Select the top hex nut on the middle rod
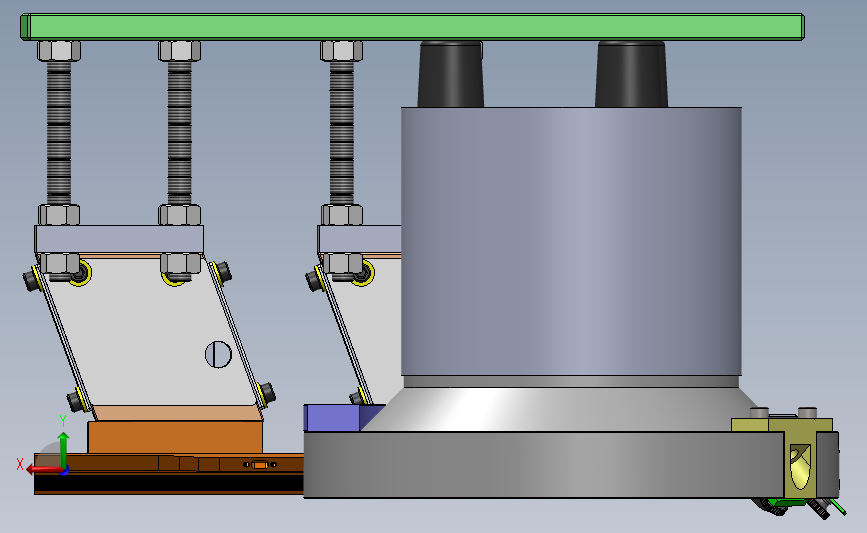The height and width of the screenshot is (533, 867). pos(180,51)
